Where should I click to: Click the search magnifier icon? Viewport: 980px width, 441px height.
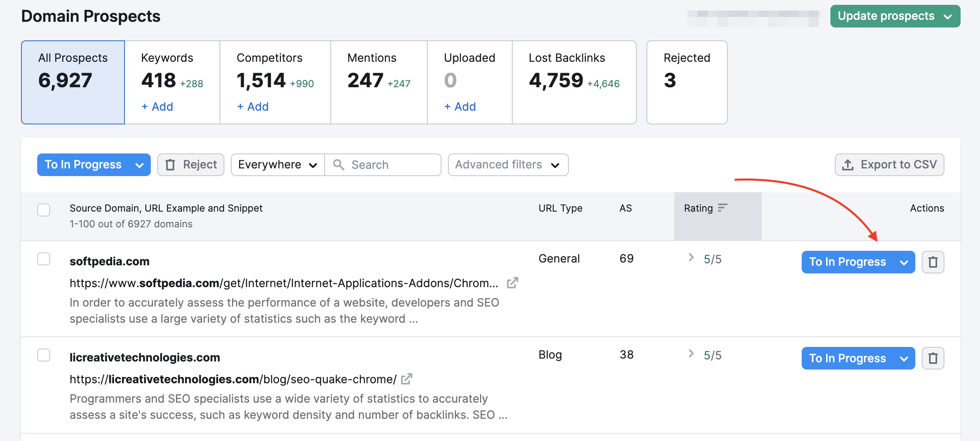pos(339,164)
